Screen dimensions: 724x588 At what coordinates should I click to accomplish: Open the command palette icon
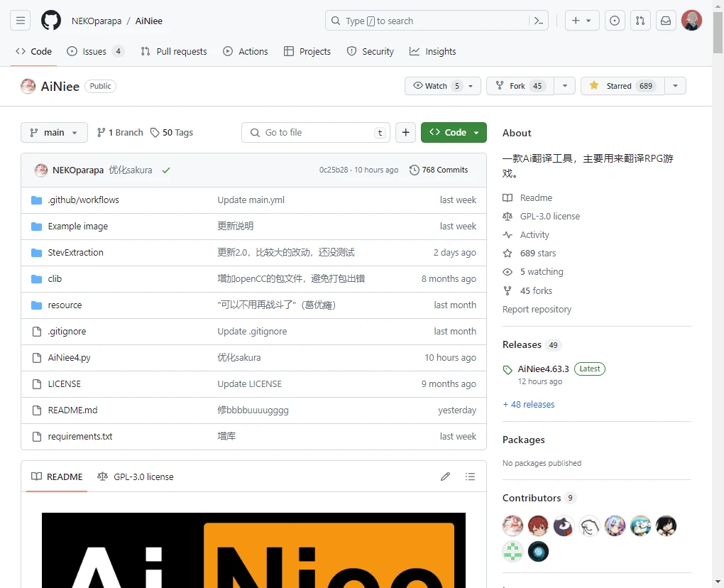[x=538, y=21]
